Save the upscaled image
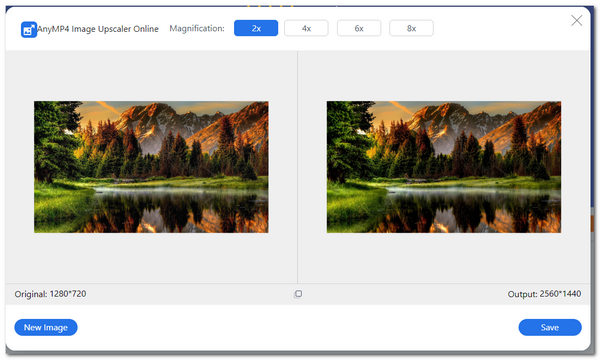 [550, 327]
